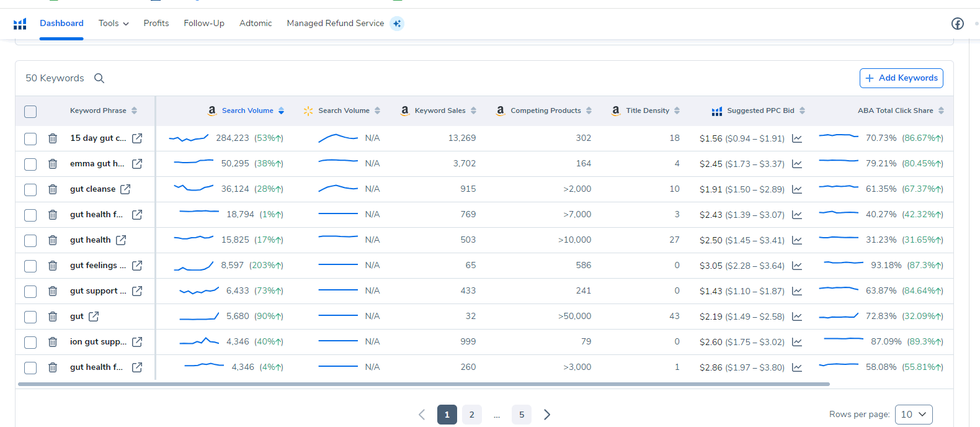Image resolution: width=980 pixels, height=427 pixels.
Task: Check the box for 'gut cleanse' row
Action: point(30,190)
